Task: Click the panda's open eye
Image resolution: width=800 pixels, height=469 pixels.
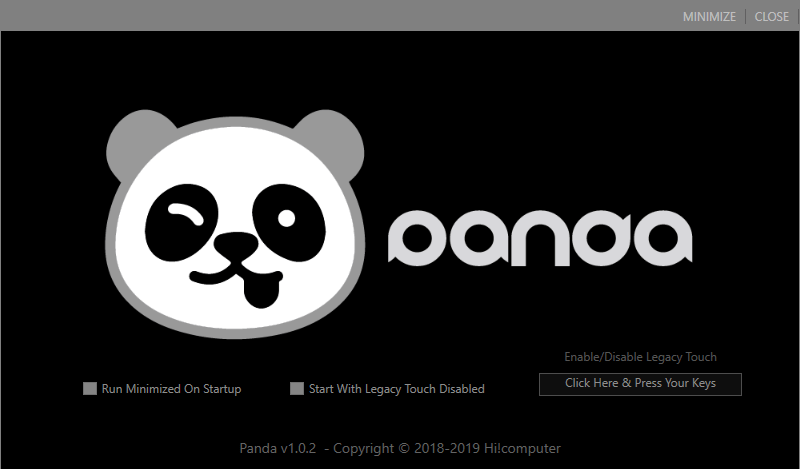Action: tap(289, 223)
